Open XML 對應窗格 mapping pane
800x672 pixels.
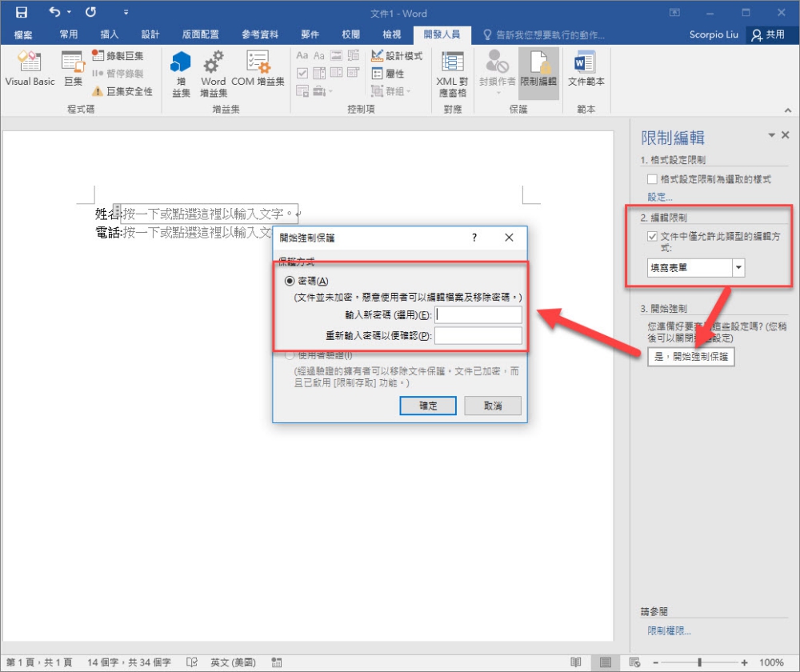coord(452,74)
